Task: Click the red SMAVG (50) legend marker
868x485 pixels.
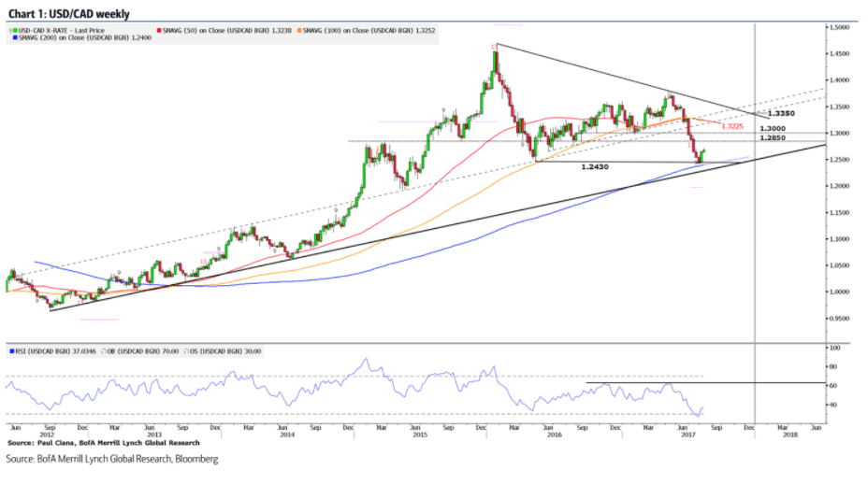Action: tap(158, 31)
